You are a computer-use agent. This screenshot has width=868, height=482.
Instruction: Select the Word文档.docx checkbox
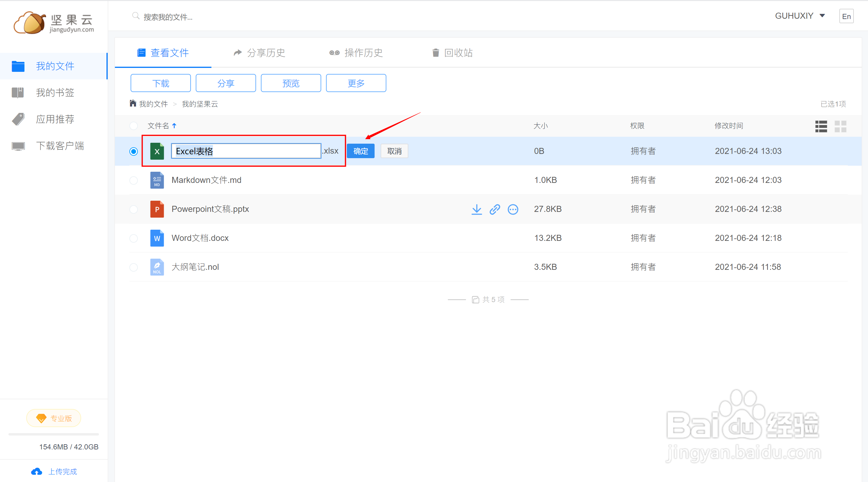tap(133, 238)
